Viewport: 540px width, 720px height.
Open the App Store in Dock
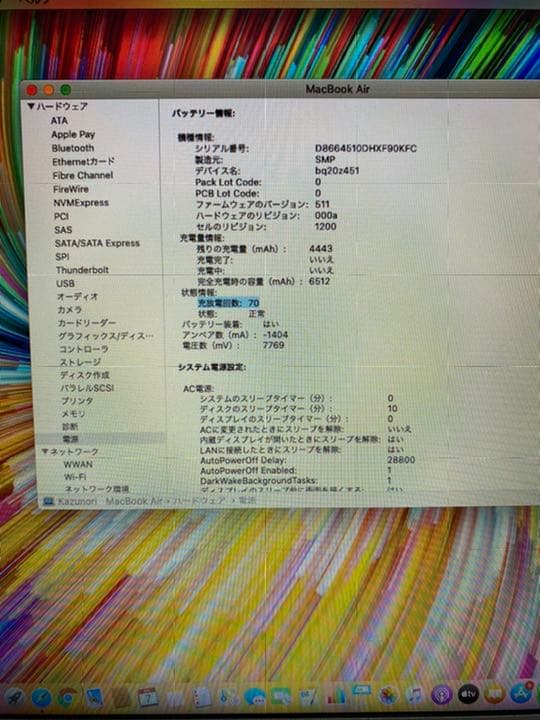pos(521,693)
